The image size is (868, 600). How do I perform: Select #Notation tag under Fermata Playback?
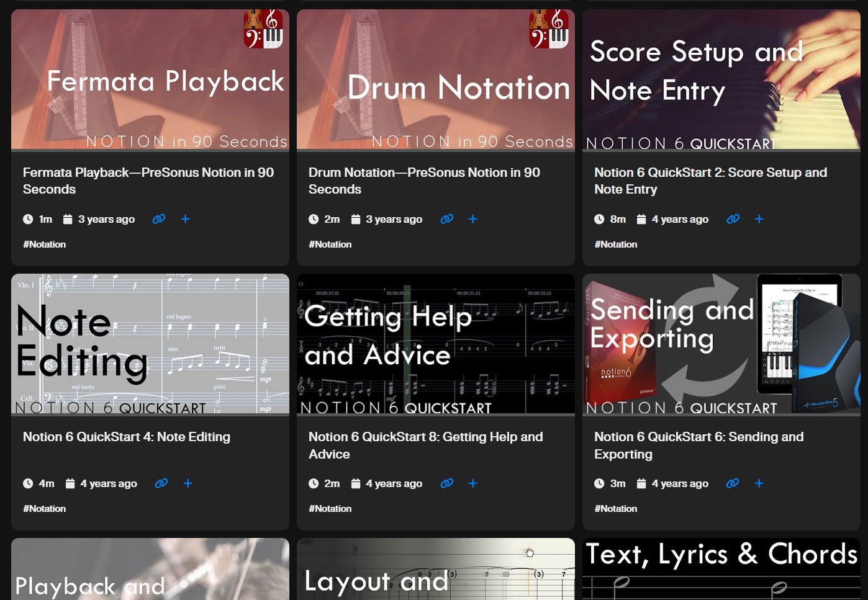click(45, 244)
